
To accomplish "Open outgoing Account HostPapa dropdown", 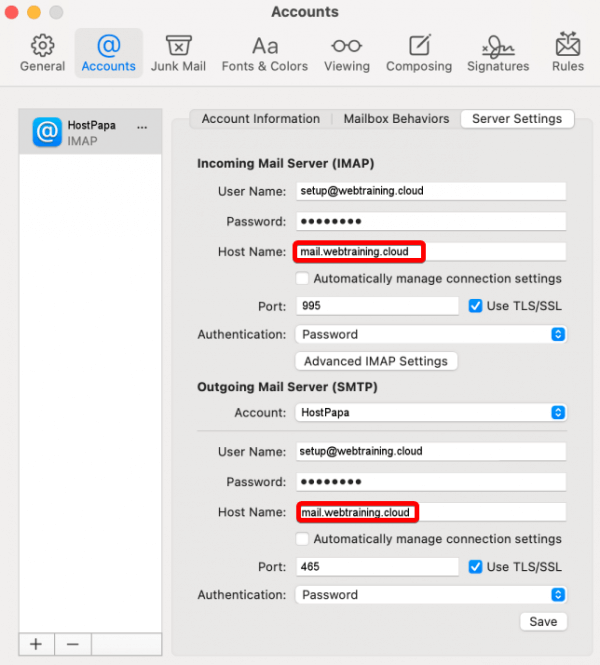I will point(431,412).
